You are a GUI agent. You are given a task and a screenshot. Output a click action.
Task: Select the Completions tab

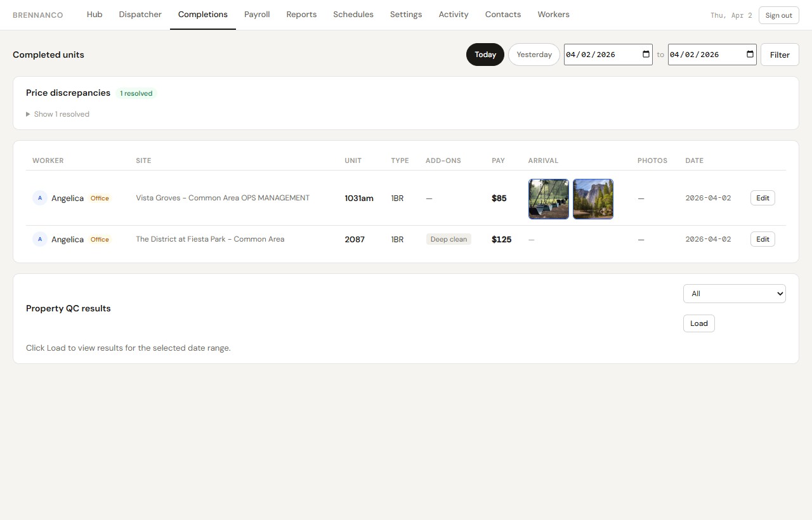pyautogui.click(x=203, y=15)
